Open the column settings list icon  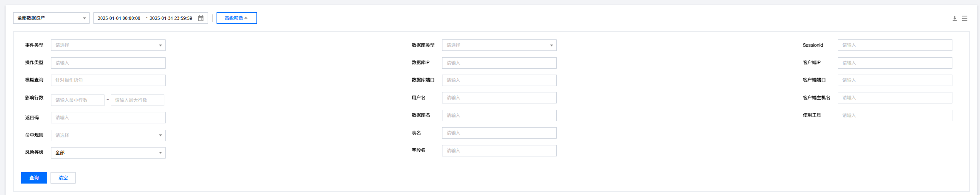[x=965, y=18]
